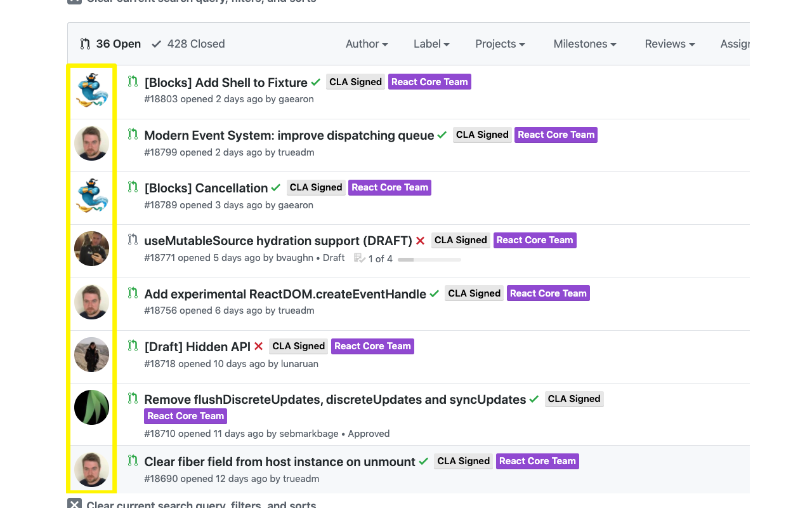Click the checkmark icon next to '428 Closed'
The image size is (812, 508).
click(157, 44)
